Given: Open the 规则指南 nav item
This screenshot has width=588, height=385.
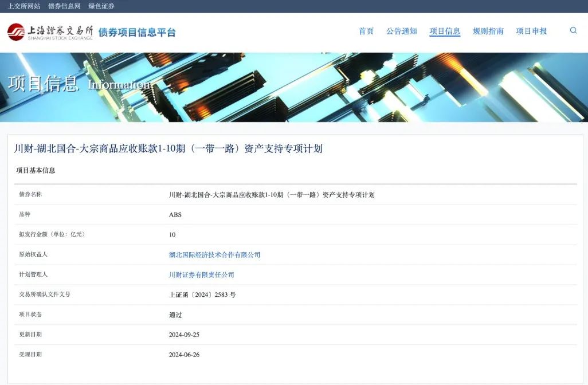Looking at the screenshot, I should (488, 31).
